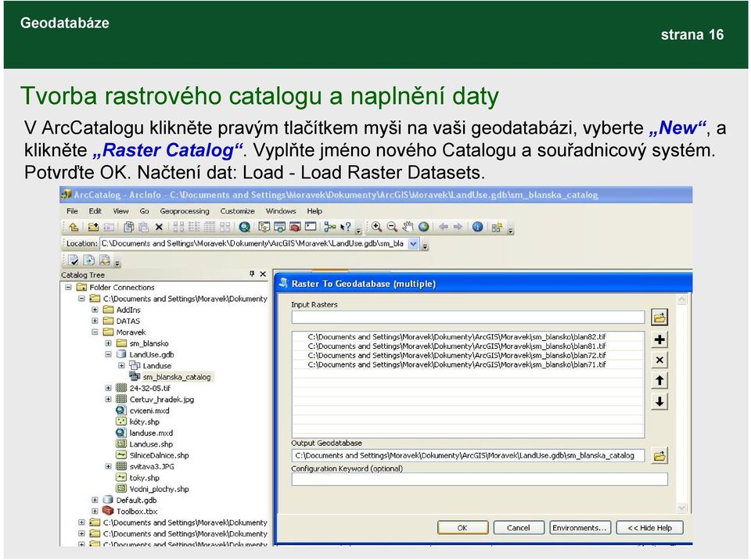The image size is (751, 560).
Task: Expand the AddIns folder
Action: tap(95, 310)
